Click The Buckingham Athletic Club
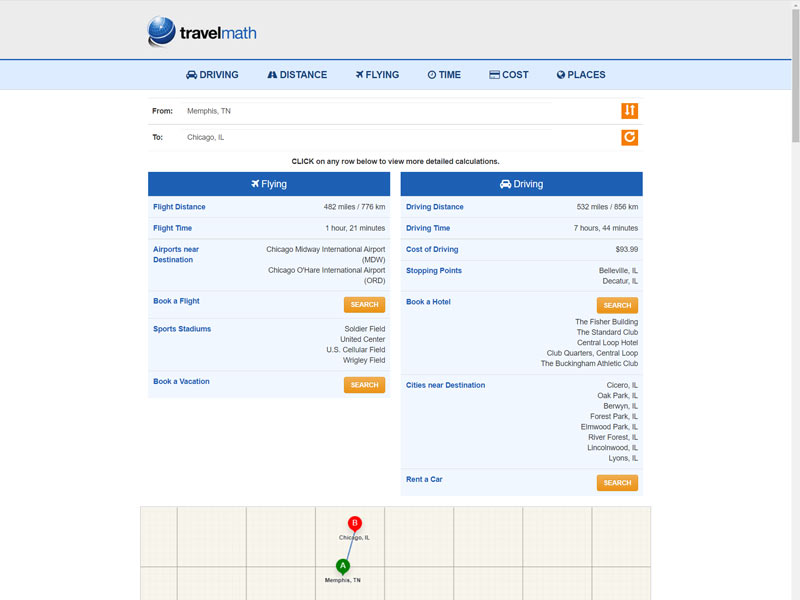800x600 pixels. click(x=589, y=363)
